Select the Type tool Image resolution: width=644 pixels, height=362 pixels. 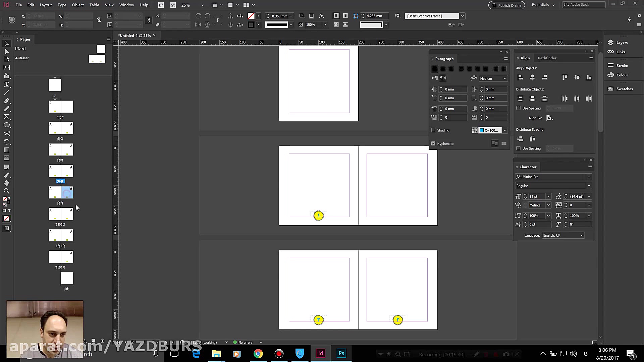7,84
